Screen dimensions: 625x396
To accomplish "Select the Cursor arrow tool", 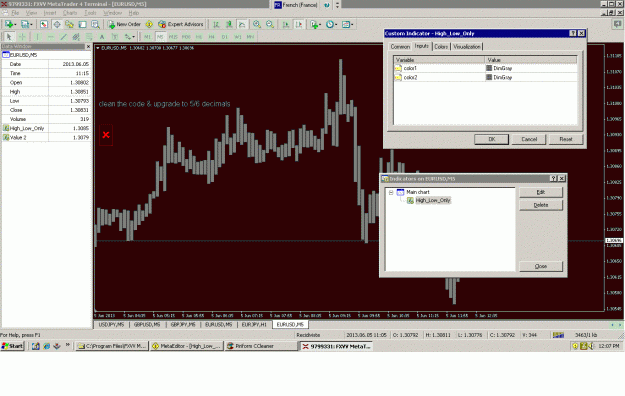I will (x=9, y=37).
